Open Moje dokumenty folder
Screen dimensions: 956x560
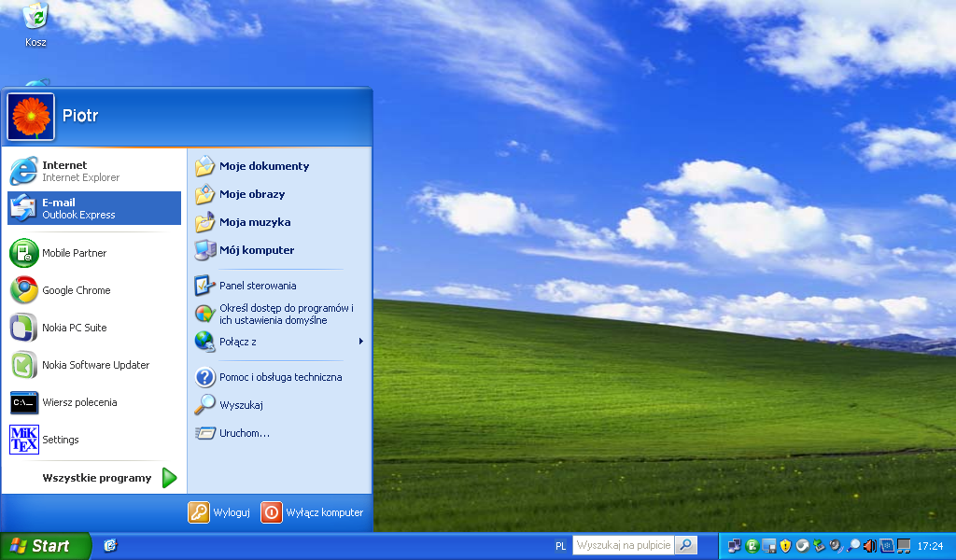[279, 166]
